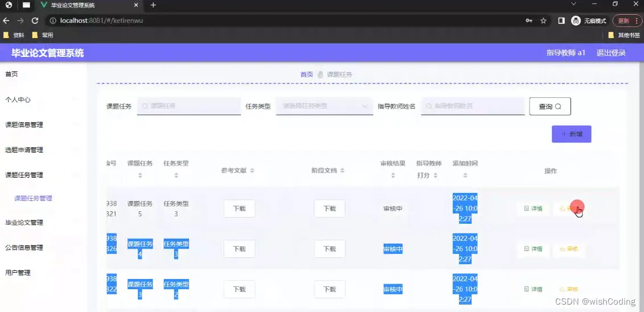Sort by the 添加时间 column arrows
The image size is (644, 312).
click(465, 175)
